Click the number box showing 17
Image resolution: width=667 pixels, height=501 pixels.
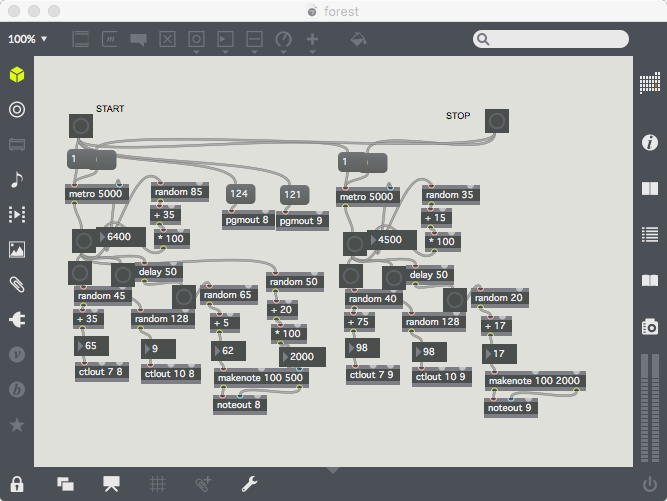point(499,354)
